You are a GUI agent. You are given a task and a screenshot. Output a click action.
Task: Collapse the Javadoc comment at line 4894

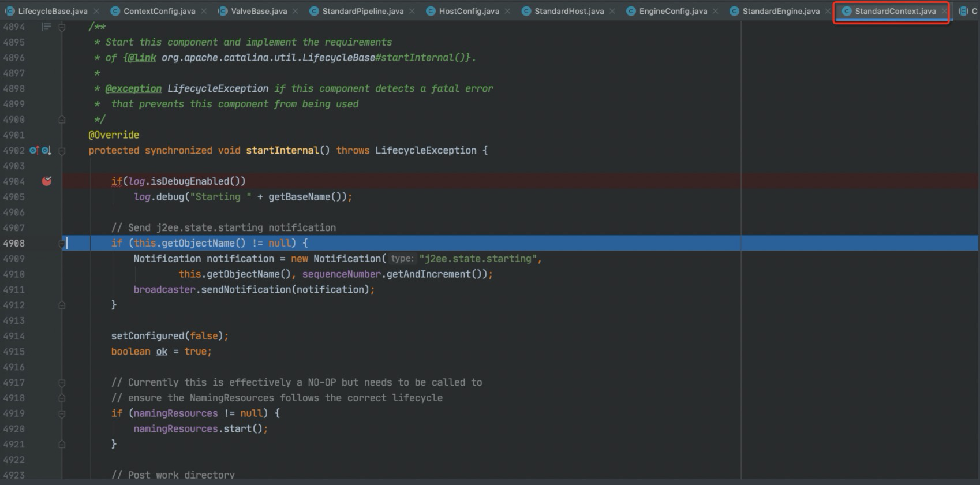click(x=62, y=27)
